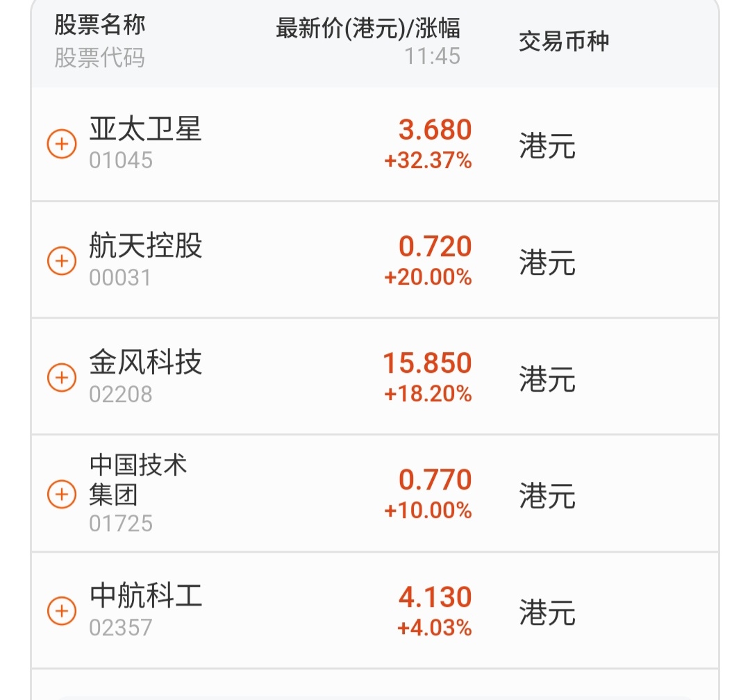This screenshot has width=750, height=700.
Task: Add 中航科工 with the plus icon
Action: pyautogui.click(x=62, y=610)
